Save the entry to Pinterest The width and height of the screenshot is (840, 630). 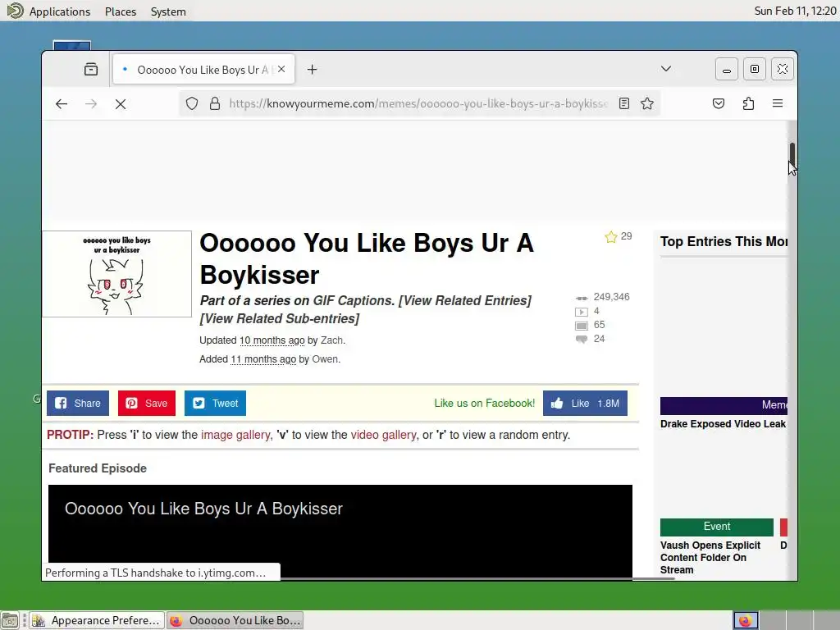coord(147,403)
